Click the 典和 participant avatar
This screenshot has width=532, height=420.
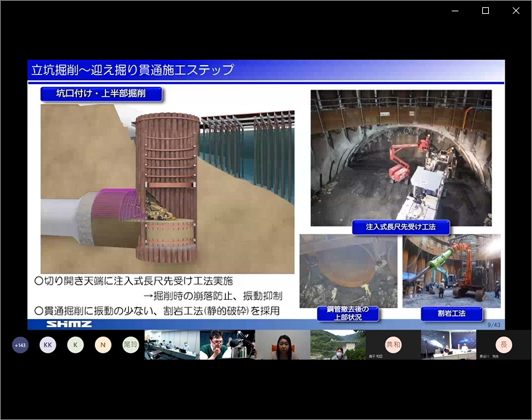[393, 345]
